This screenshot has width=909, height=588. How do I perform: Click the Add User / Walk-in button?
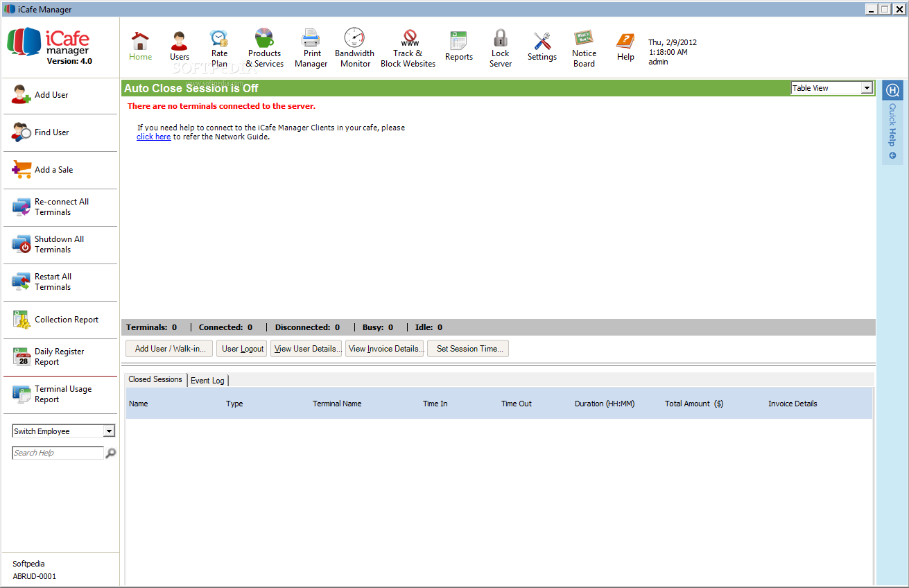170,349
